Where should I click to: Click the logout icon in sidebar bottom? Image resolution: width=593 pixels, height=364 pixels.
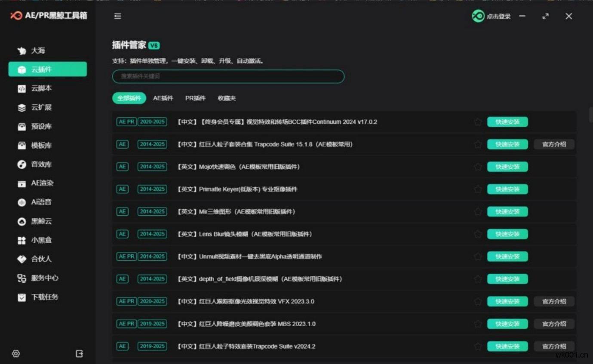coord(80,354)
